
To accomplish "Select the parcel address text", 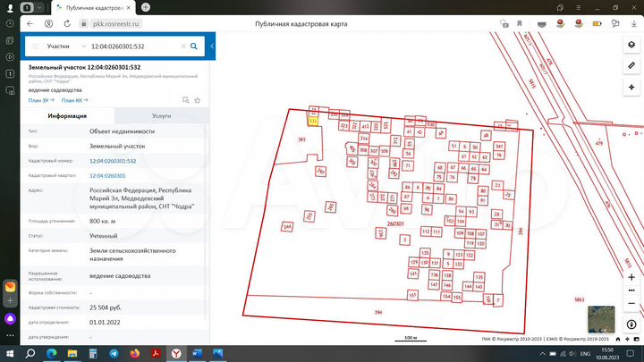I will [141, 198].
